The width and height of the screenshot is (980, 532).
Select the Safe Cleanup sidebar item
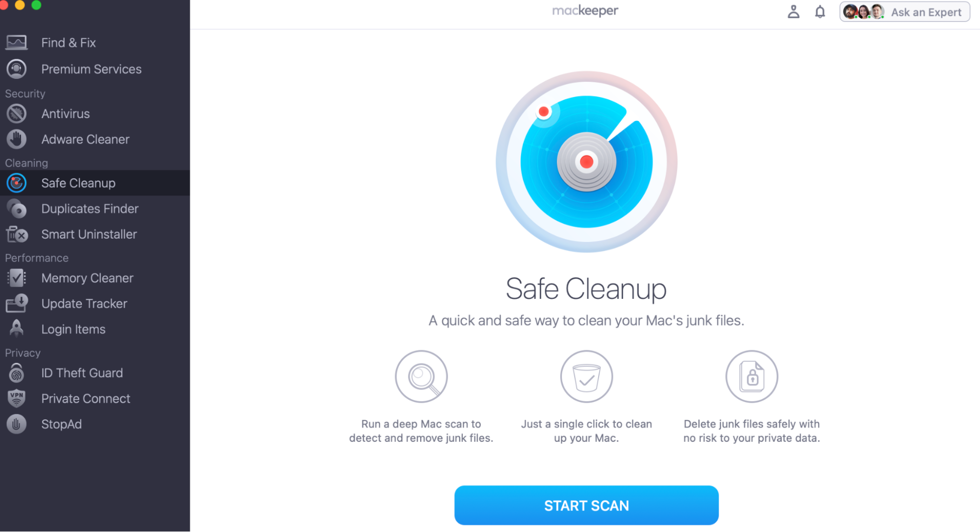[x=95, y=183]
